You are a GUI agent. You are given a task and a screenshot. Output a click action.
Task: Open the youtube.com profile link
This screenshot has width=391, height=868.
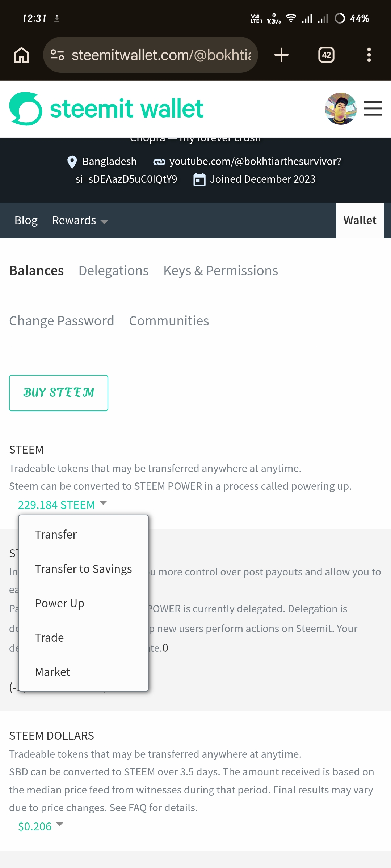[247, 161]
